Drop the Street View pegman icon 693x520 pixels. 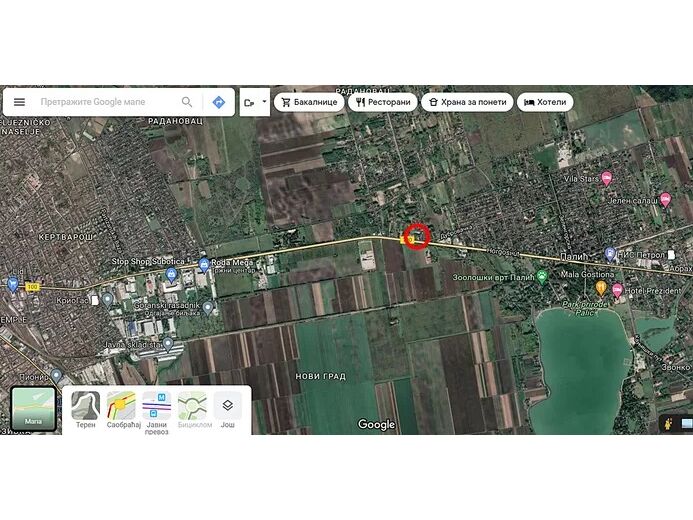(666, 424)
